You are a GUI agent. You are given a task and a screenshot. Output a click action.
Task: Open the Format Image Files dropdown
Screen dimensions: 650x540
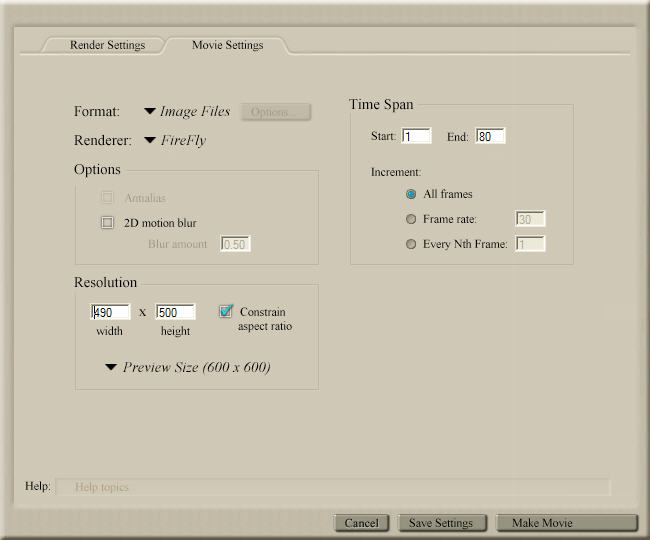coord(187,112)
